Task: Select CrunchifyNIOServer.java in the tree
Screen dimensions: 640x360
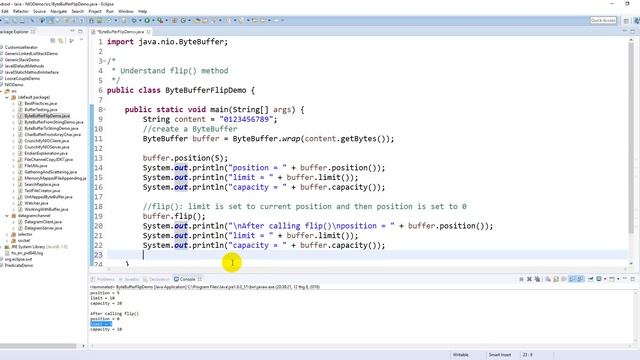Action: [47, 147]
